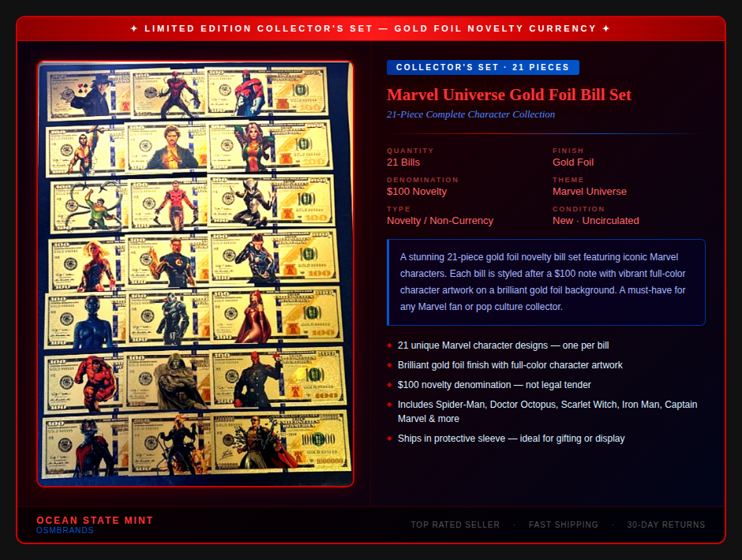Click the red diamond bullet beside '21 unique Marvel'
Image resolution: width=742 pixels, height=560 pixels.
[x=389, y=345]
